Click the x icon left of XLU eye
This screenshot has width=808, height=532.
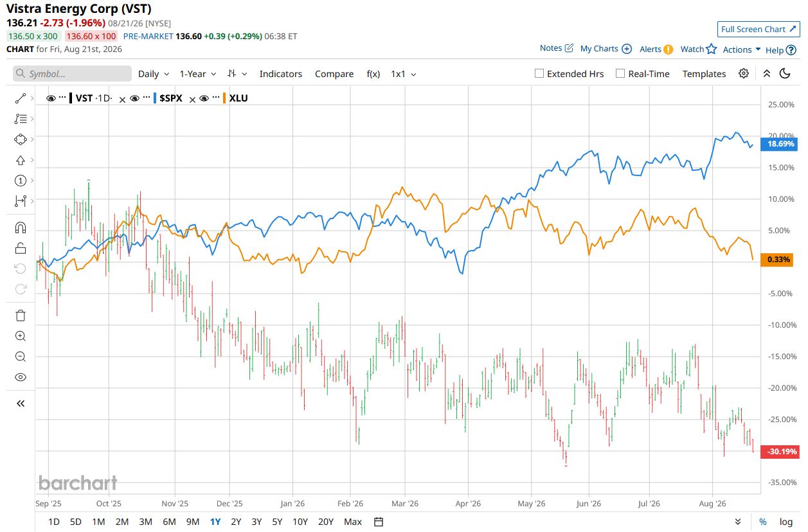[x=192, y=99]
